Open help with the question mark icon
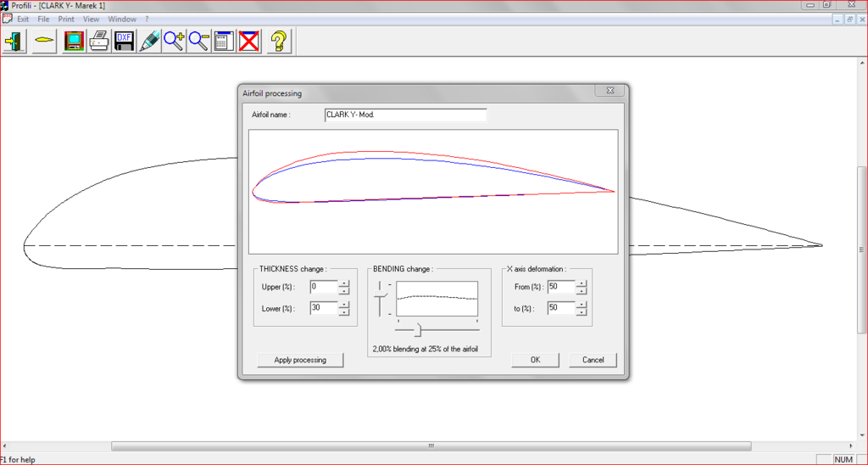This screenshot has width=868, height=465. click(280, 41)
